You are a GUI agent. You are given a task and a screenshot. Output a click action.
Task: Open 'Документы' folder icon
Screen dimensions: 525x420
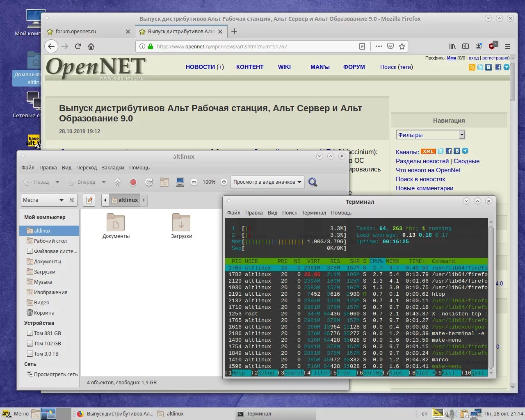coord(116,226)
